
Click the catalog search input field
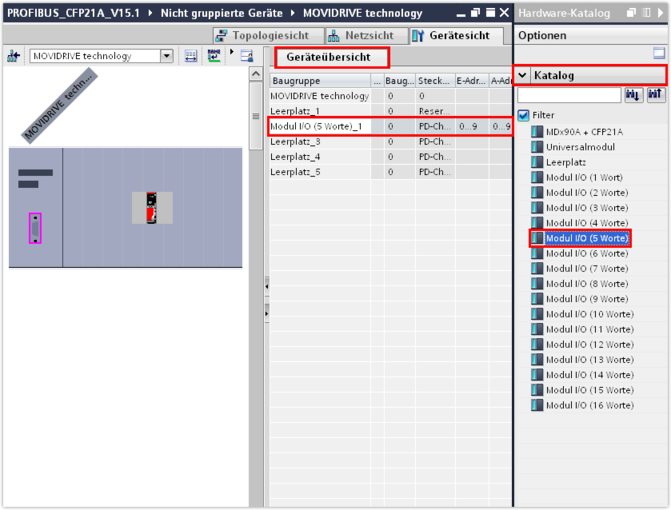(569, 95)
